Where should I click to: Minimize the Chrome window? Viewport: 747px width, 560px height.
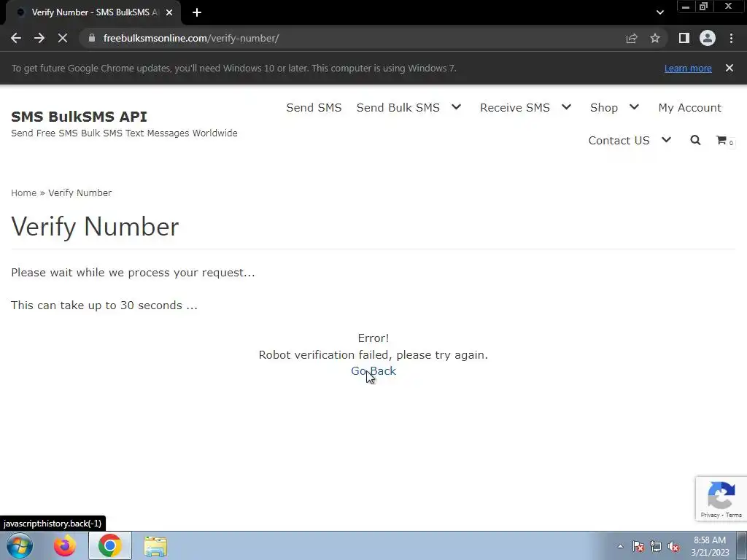[x=686, y=7]
